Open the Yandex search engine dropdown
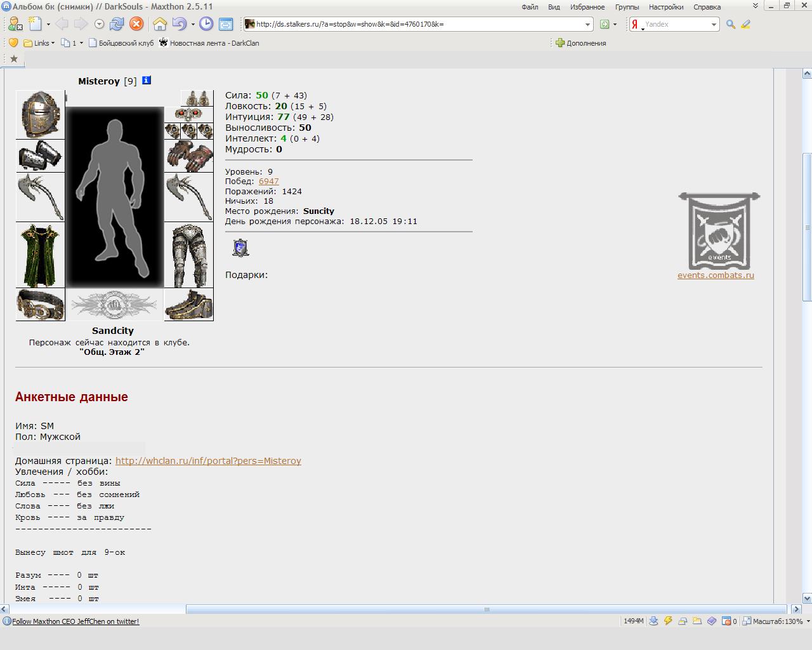The width and height of the screenshot is (812, 650). coord(714,24)
